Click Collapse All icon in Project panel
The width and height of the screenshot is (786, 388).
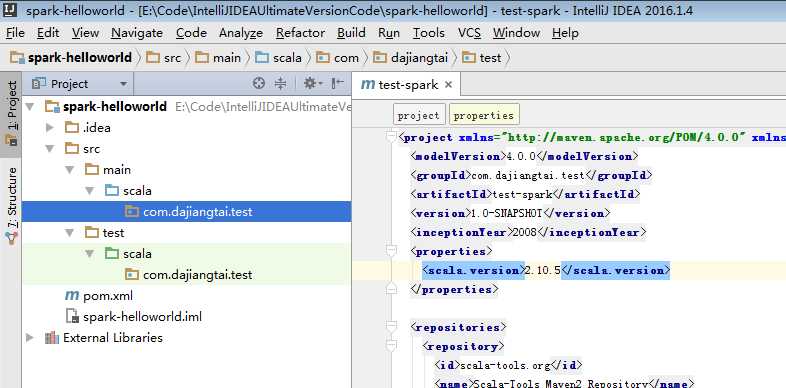point(280,84)
